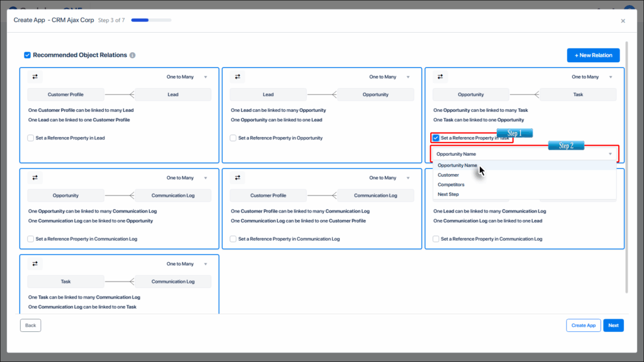Click Customer Profile box in first relation card
The image size is (644, 362).
[x=65, y=94]
